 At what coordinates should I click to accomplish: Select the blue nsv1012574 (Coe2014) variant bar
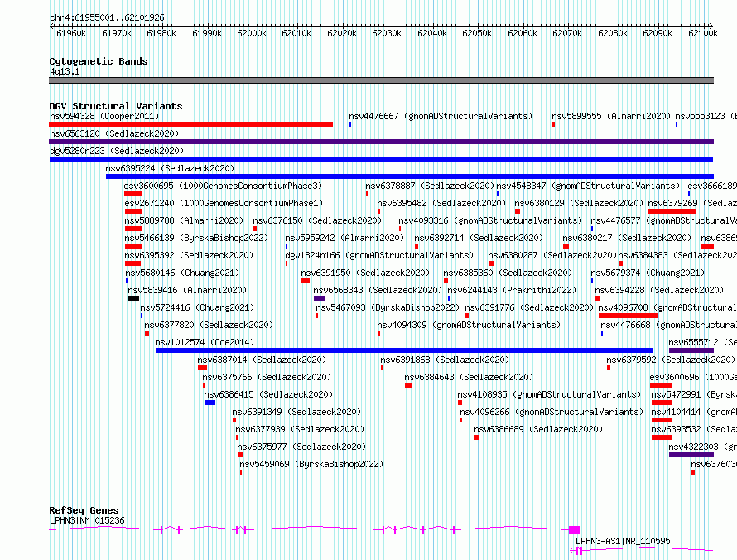[x=404, y=350]
